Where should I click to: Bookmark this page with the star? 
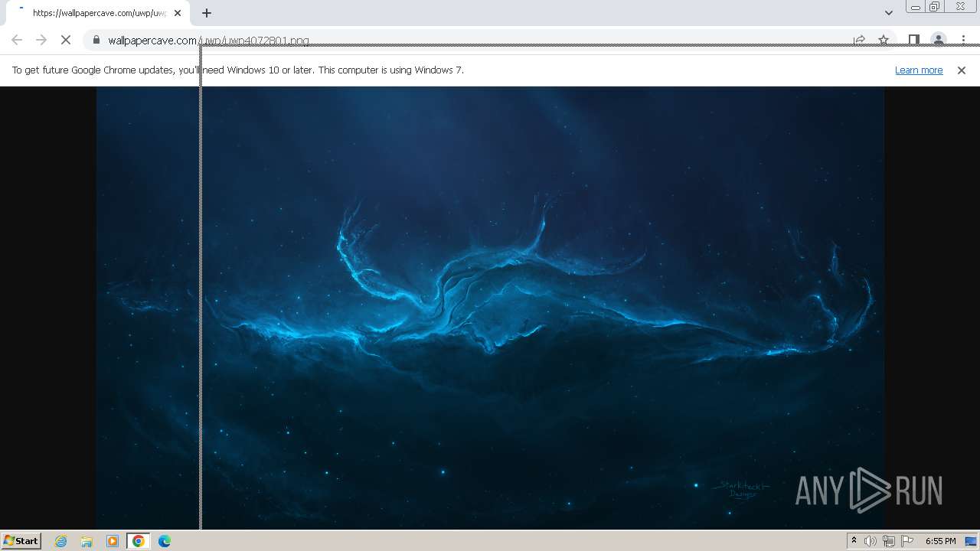884,40
